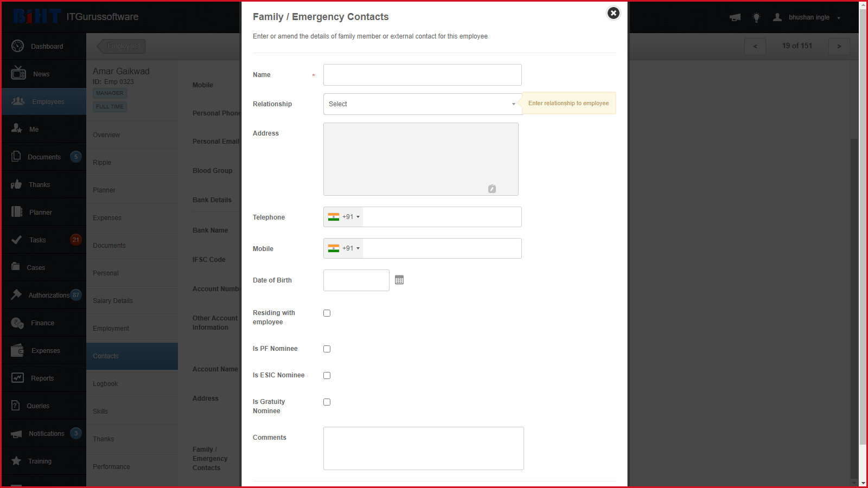
Task: Click the Authorizations gavel icon
Action: (17, 294)
